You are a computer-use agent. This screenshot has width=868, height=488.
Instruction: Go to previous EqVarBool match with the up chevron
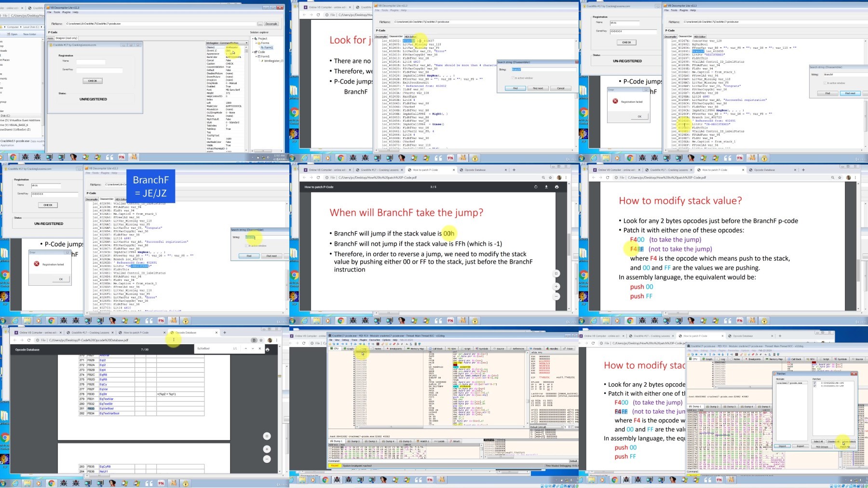(245, 349)
